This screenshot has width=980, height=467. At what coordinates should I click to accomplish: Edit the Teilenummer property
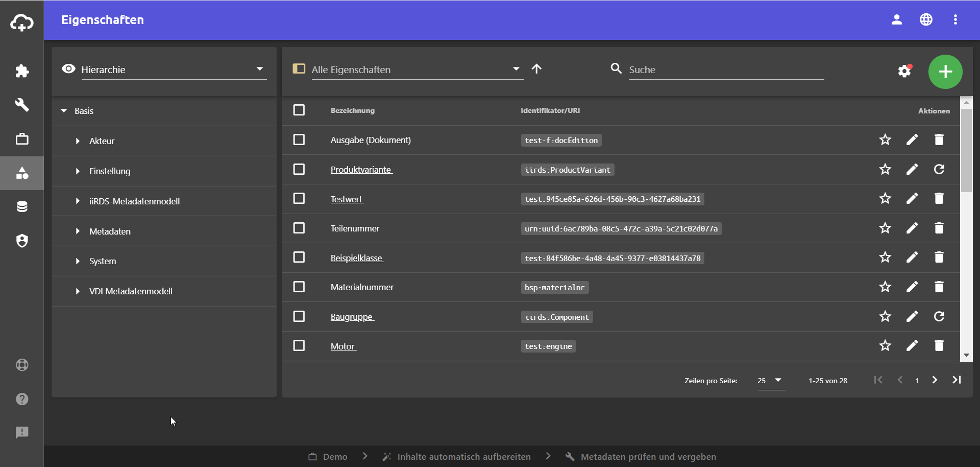click(x=912, y=228)
